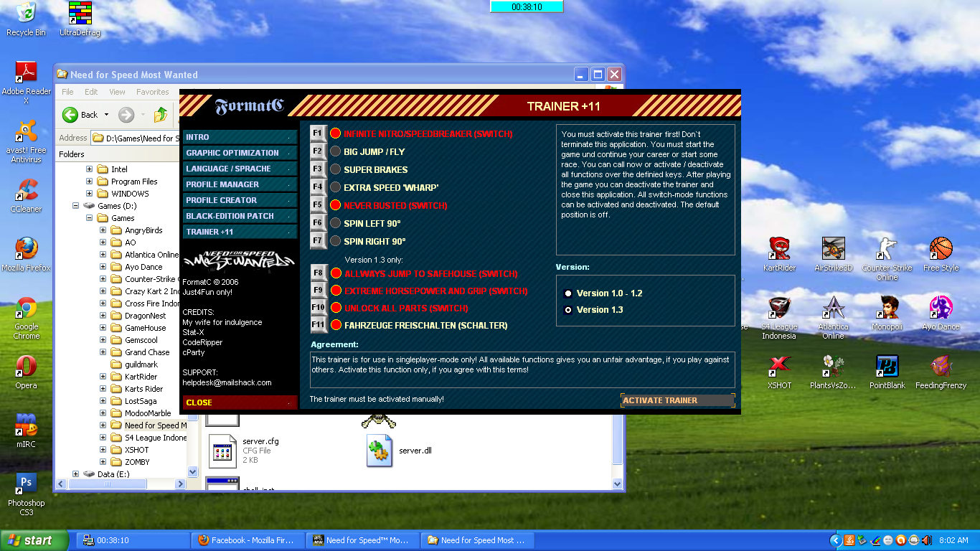Toggle Big Jump / Fly indicator

[335, 151]
